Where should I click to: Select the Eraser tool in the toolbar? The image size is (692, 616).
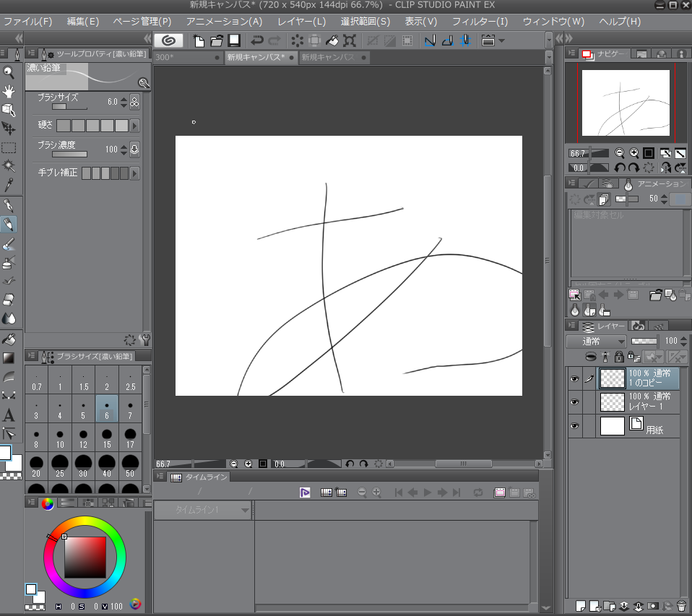[x=9, y=300]
